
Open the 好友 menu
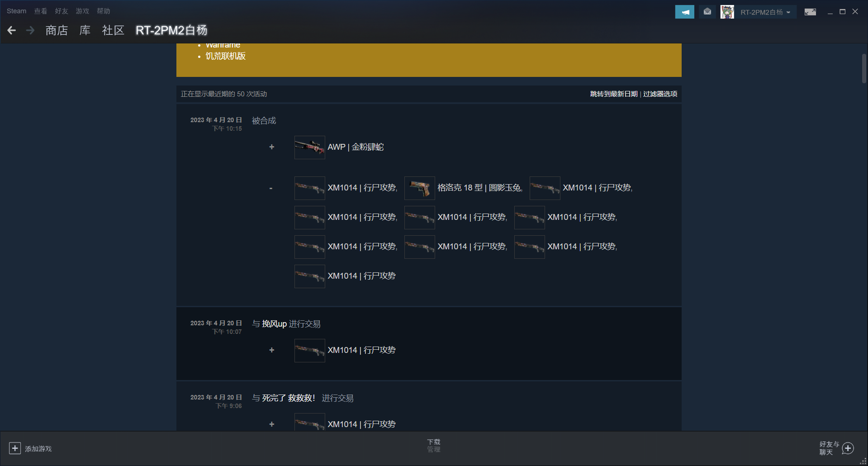62,11
